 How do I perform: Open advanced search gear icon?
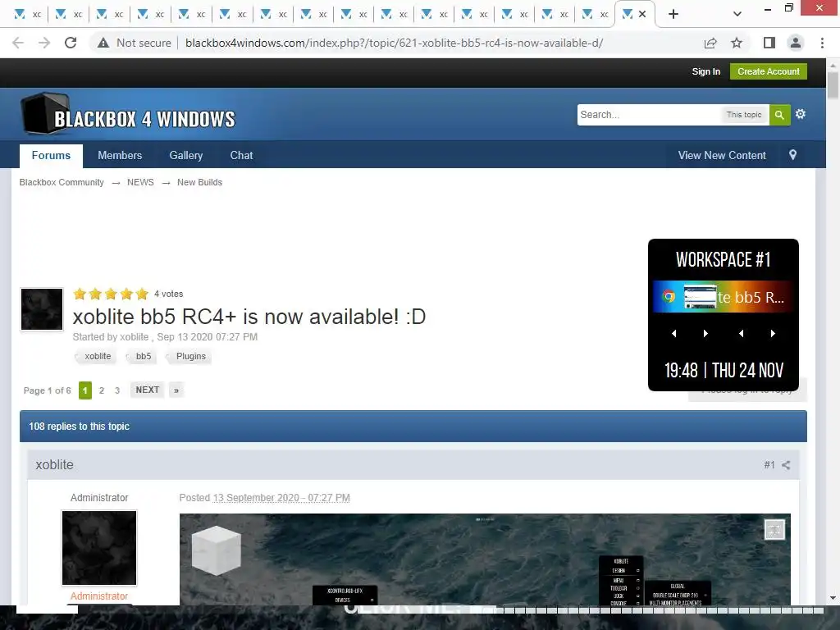(801, 114)
